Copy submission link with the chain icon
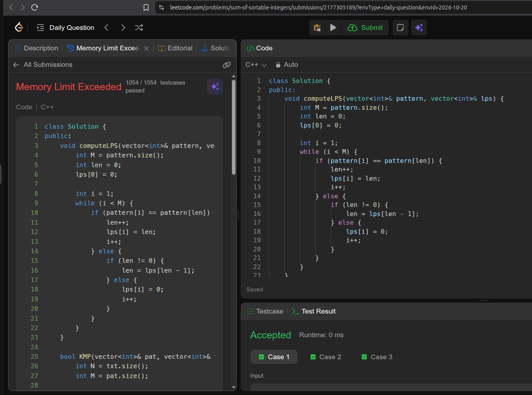 tap(227, 65)
